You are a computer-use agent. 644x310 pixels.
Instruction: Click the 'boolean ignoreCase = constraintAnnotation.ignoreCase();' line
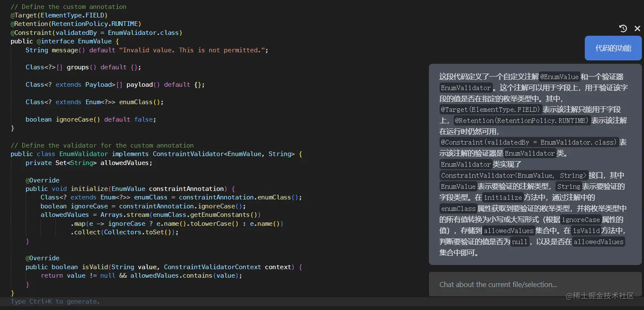[x=143, y=206]
